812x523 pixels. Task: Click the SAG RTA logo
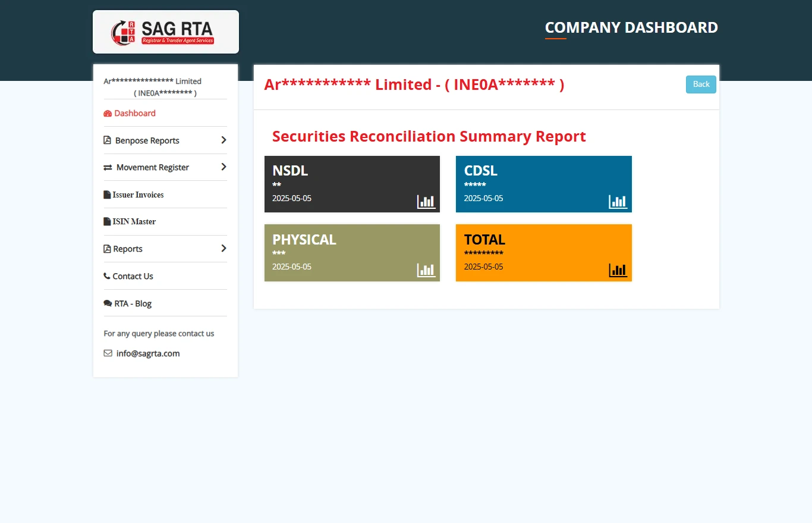[x=165, y=32]
